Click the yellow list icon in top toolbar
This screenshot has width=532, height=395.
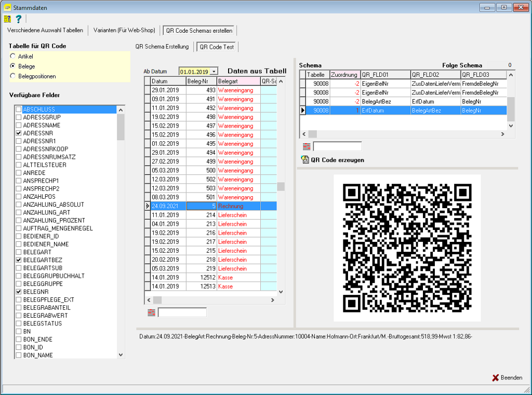pos(7,19)
